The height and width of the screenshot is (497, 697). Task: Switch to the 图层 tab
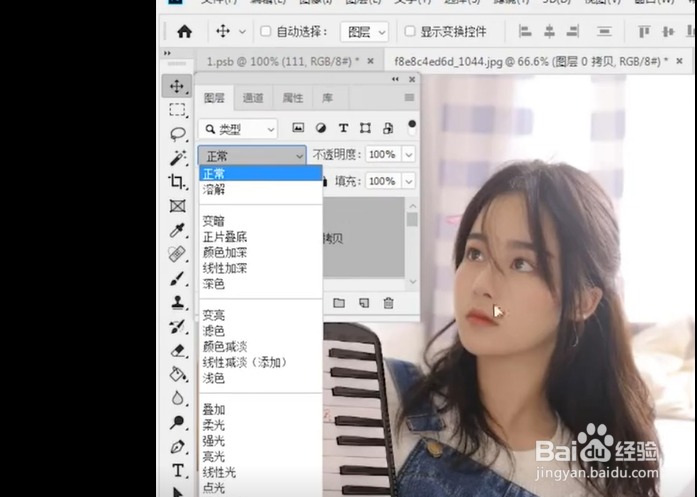[214, 98]
